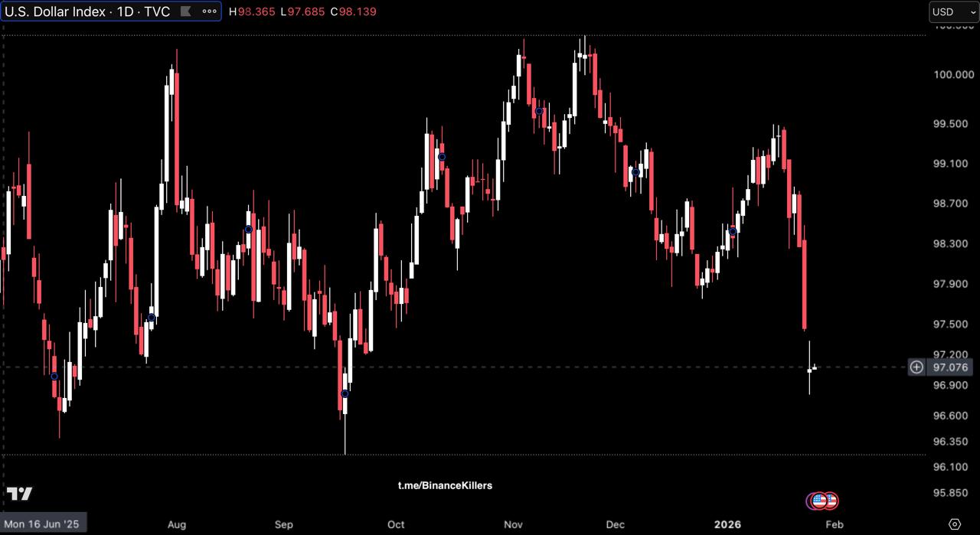980x535 pixels.
Task: Click the 97.076 current price label
Action: point(950,367)
